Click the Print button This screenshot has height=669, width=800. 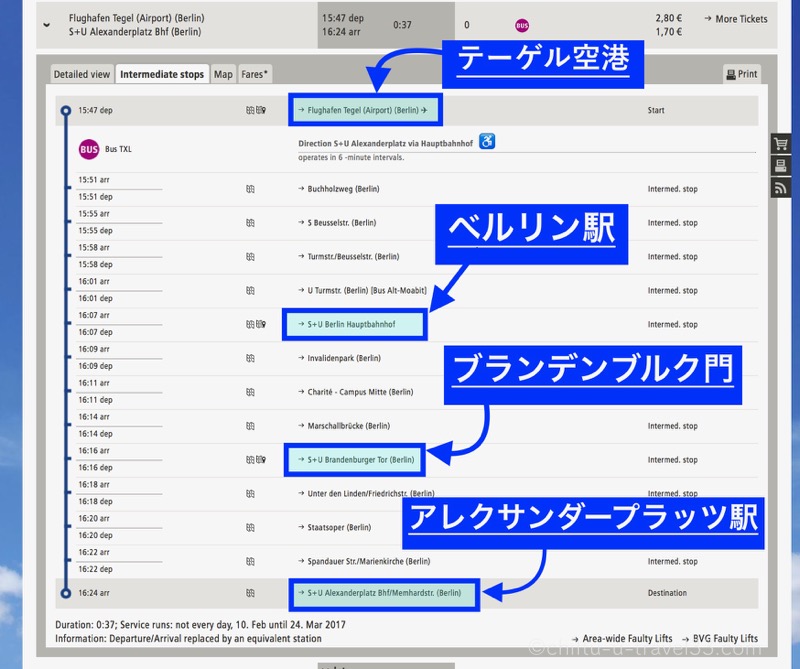[x=742, y=75]
